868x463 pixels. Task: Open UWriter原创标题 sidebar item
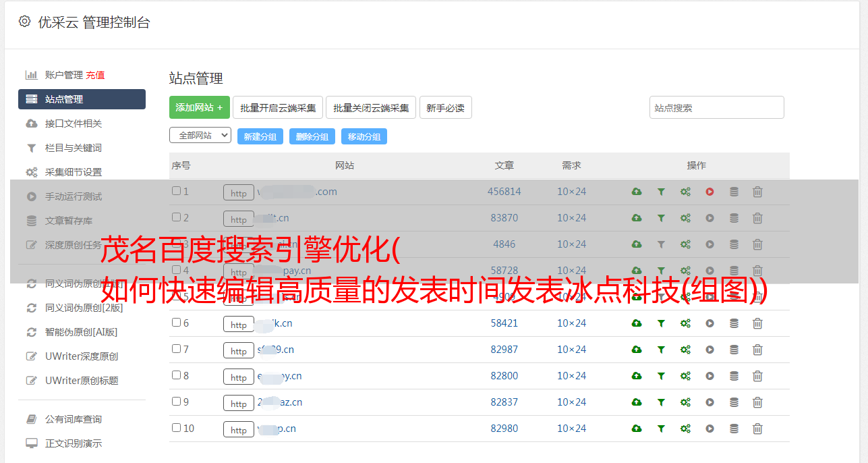(82, 381)
